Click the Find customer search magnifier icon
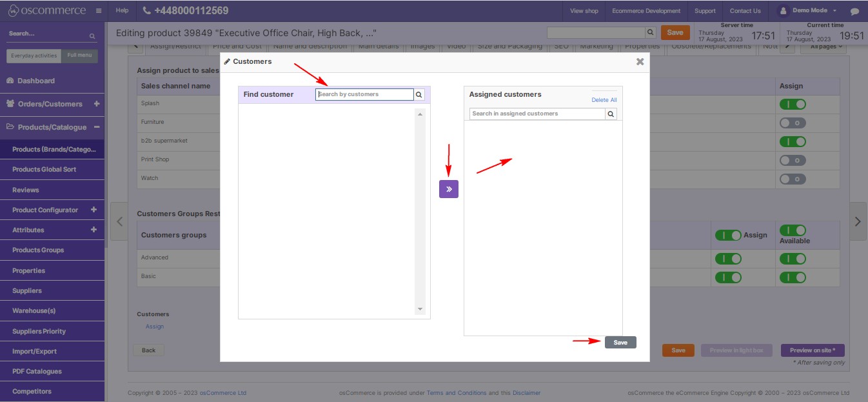The height and width of the screenshot is (402, 868). tap(419, 94)
